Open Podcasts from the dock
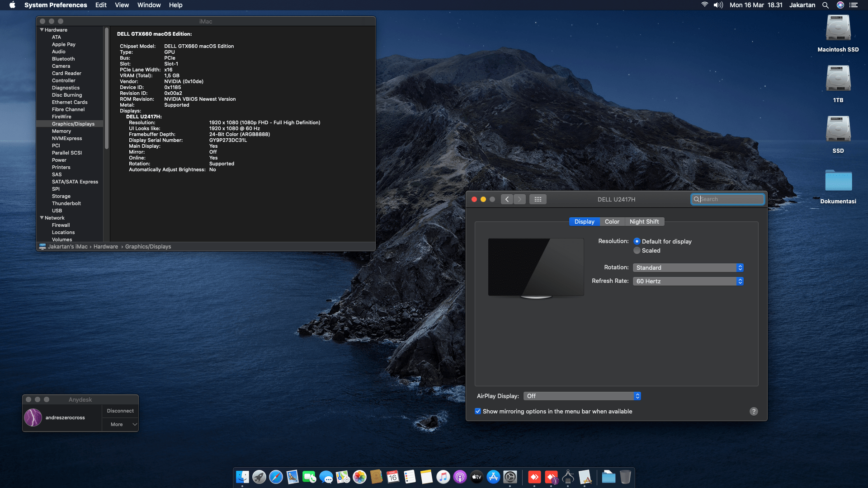Image resolution: width=868 pixels, height=488 pixels. 460,477
